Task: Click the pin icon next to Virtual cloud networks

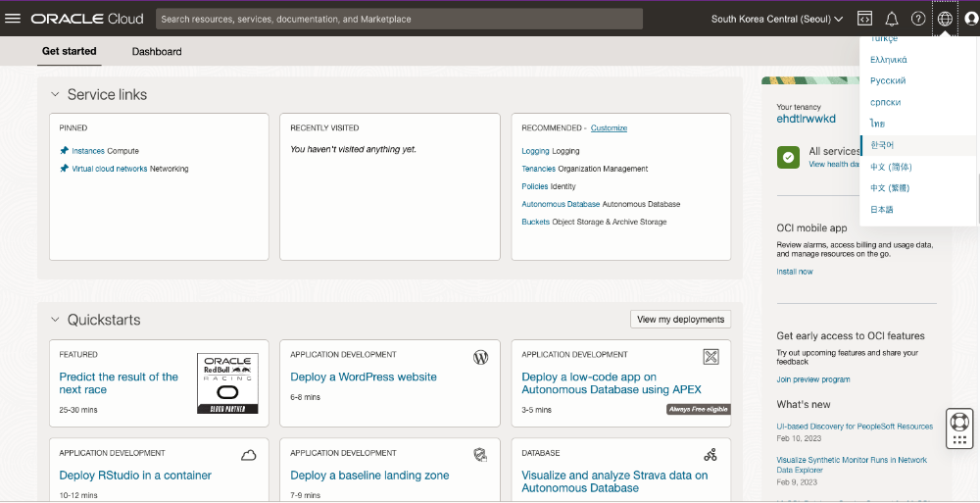Action: click(64, 169)
